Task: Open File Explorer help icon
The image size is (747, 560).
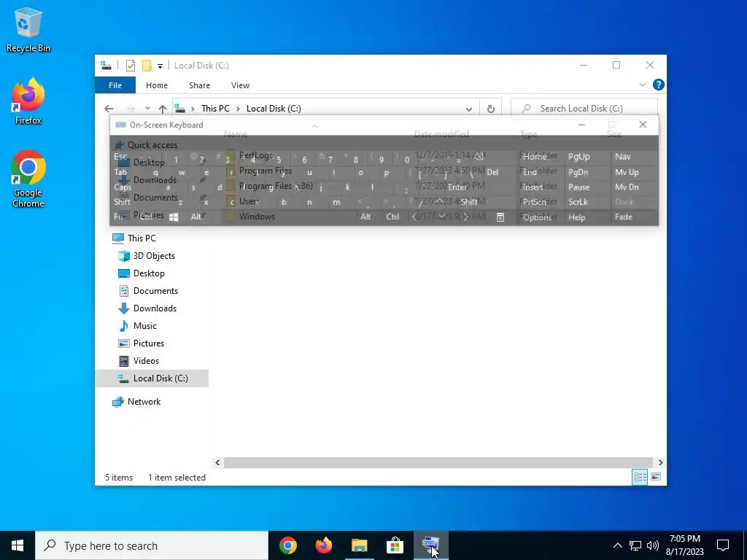Action: click(659, 85)
